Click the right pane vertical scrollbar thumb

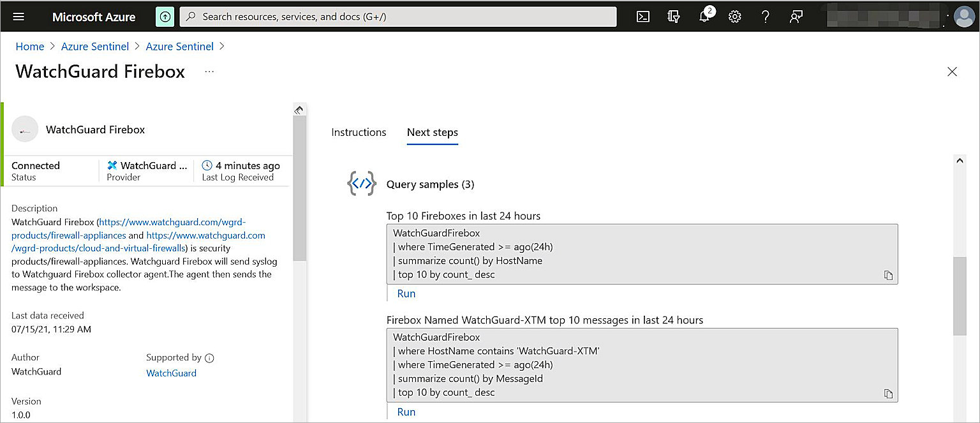coord(960,295)
